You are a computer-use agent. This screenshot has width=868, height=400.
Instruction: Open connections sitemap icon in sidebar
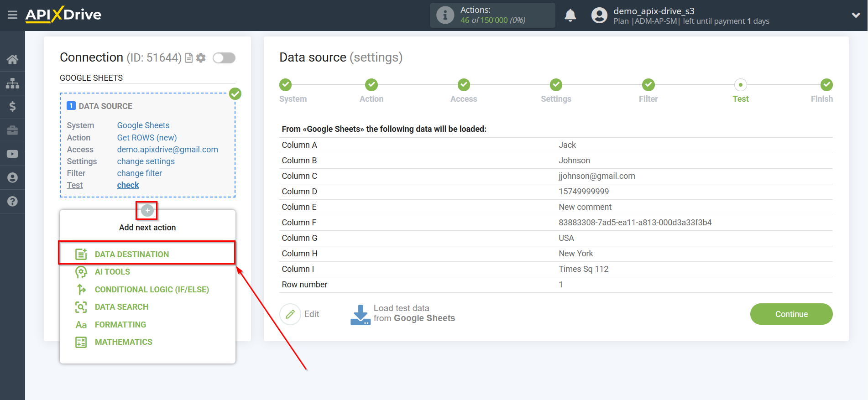[x=12, y=83]
